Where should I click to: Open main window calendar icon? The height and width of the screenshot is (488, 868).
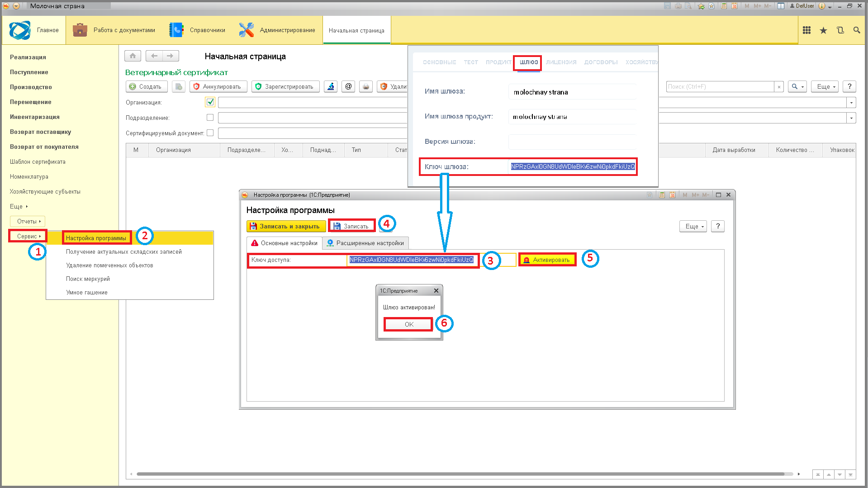pyautogui.click(x=734, y=6)
